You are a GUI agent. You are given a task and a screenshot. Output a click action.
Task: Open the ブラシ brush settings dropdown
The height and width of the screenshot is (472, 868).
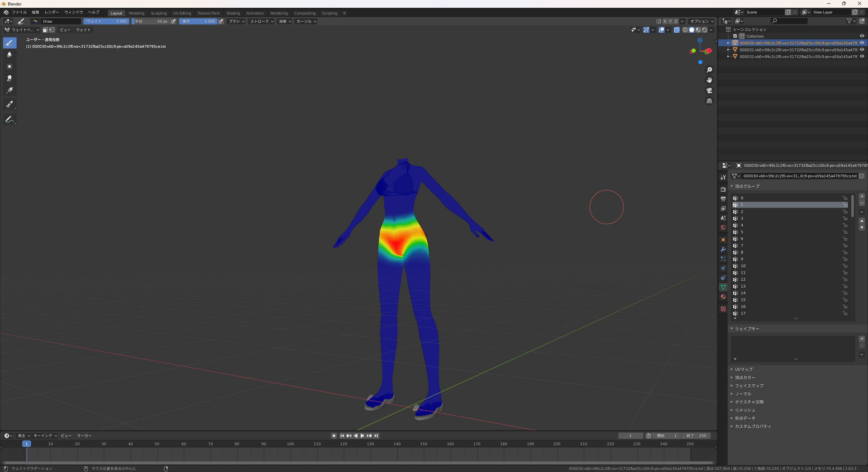point(236,21)
